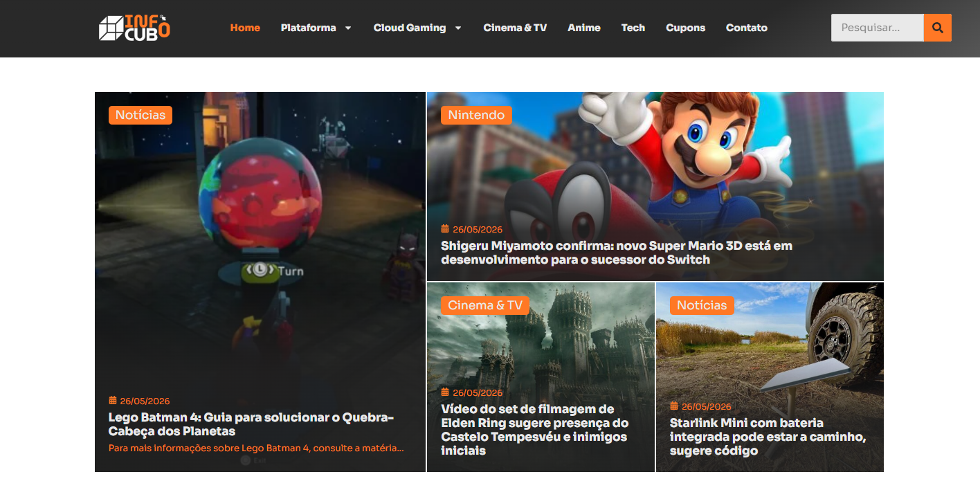Expand the Plataforma dropdown arrow
Screen dimensions: 980x481
(x=348, y=28)
